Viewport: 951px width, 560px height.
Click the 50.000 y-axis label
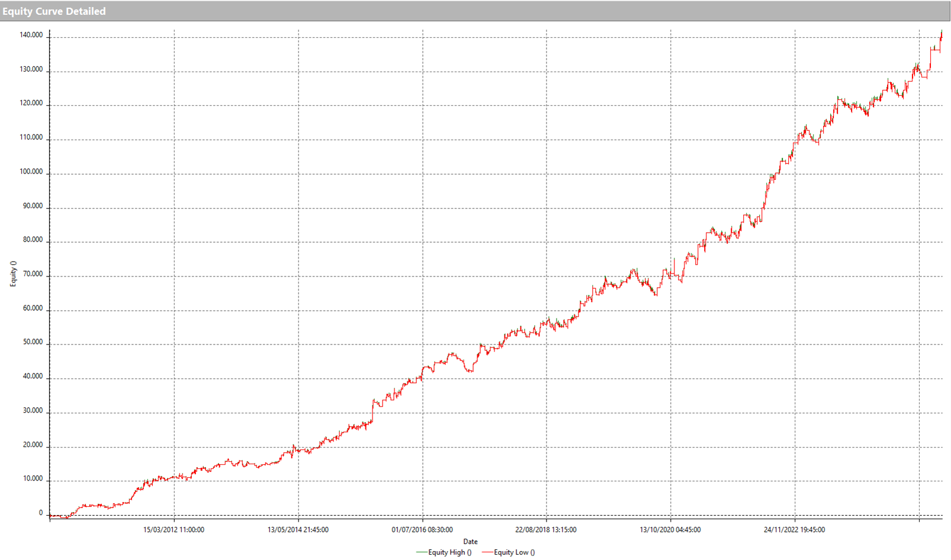tap(33, 342)
